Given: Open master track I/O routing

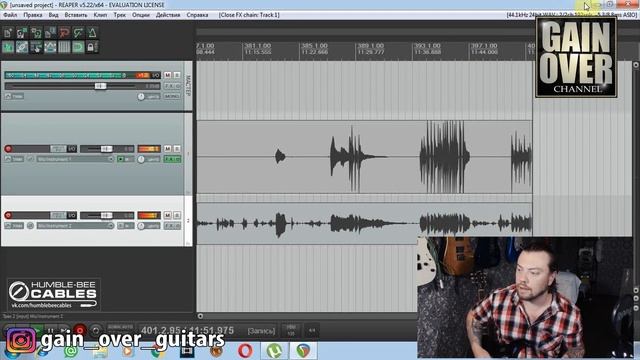Looking at the screenshot, I should pyautogui.click(x=156, y=75).
